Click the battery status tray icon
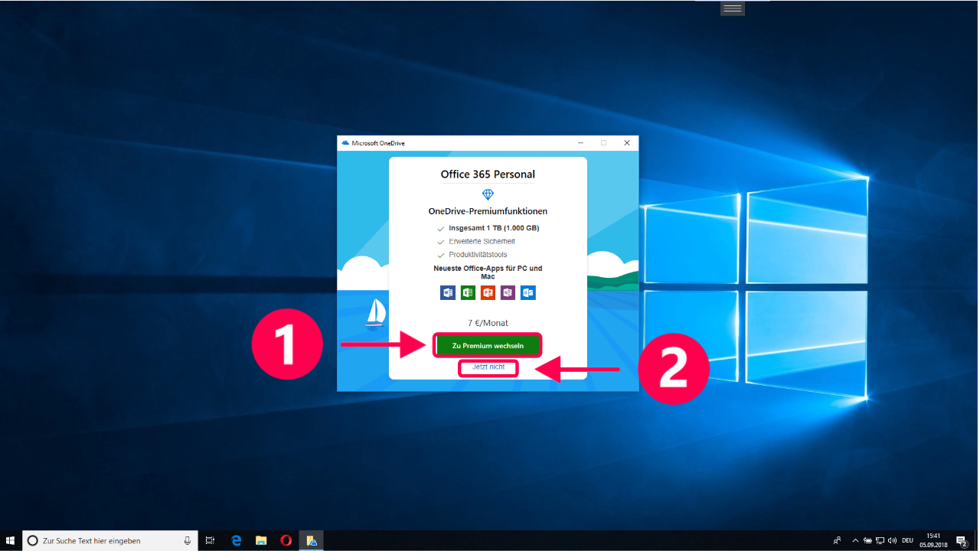This screenshot has width=980, height=551. (x=867, y=541)
